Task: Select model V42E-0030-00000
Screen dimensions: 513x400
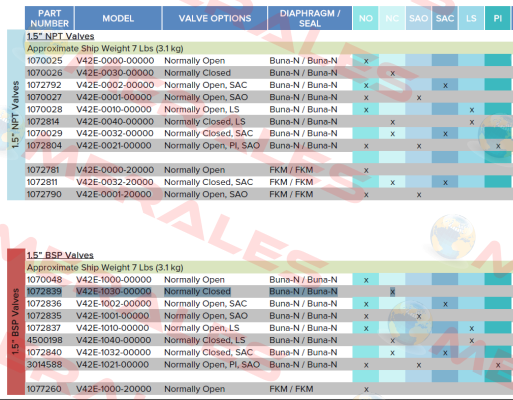Action: point(115,73)
